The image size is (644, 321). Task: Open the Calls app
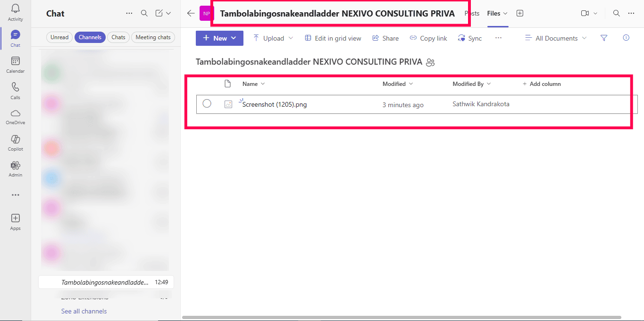pyautogui.click(x=15, y=91)
